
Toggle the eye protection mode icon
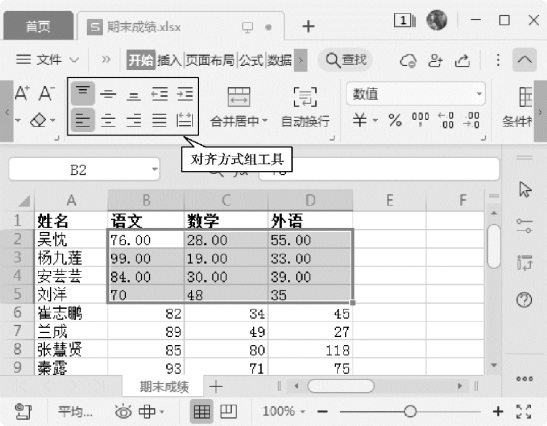[x=123, y=412]
